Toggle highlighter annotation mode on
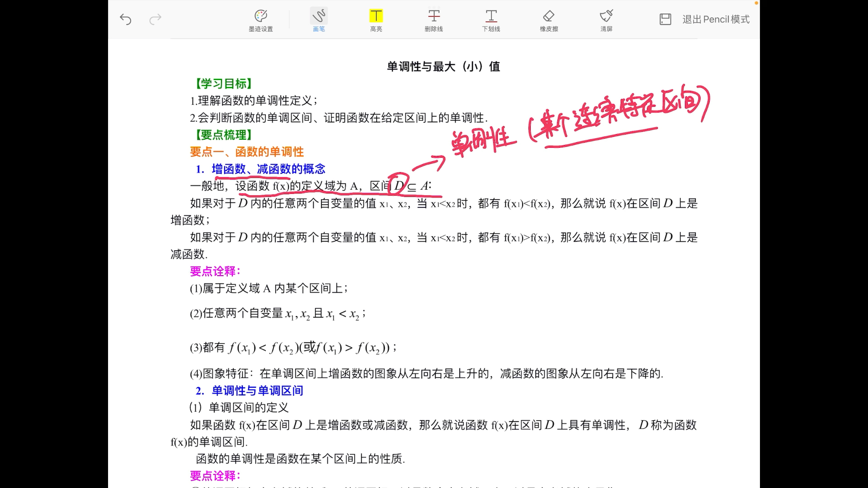The width and height of the screenshot is (868, 488). [376, 19]
